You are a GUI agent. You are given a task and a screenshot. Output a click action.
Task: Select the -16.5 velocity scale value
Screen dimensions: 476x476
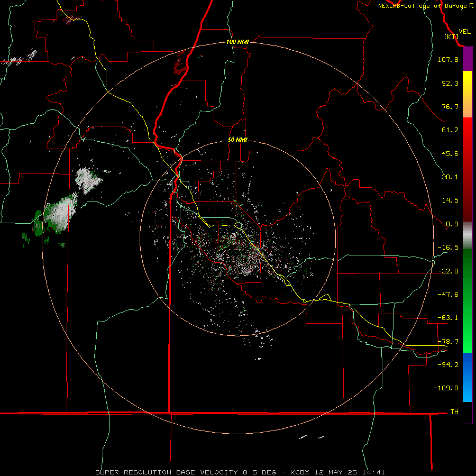coord(448,248)
